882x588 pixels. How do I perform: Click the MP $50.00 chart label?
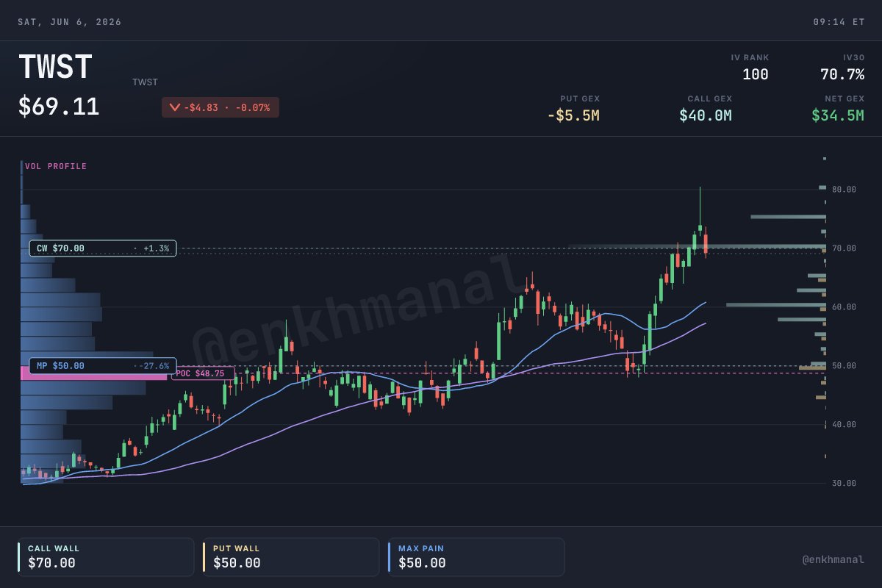(x=103, y=366)
